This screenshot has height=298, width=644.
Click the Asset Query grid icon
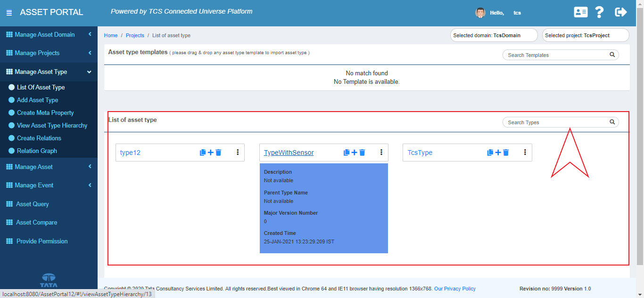[x=9, y=204]
